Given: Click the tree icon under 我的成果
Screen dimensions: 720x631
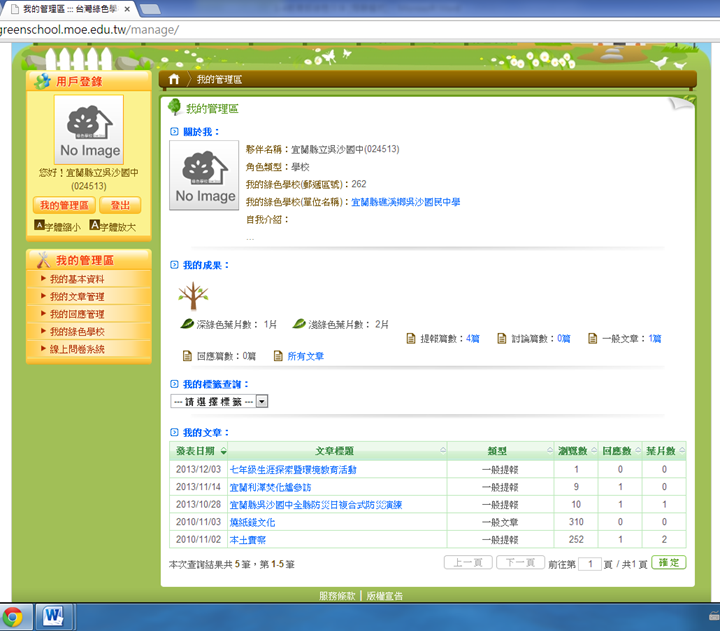Looking at the screenshot, I should click(192, 294).
